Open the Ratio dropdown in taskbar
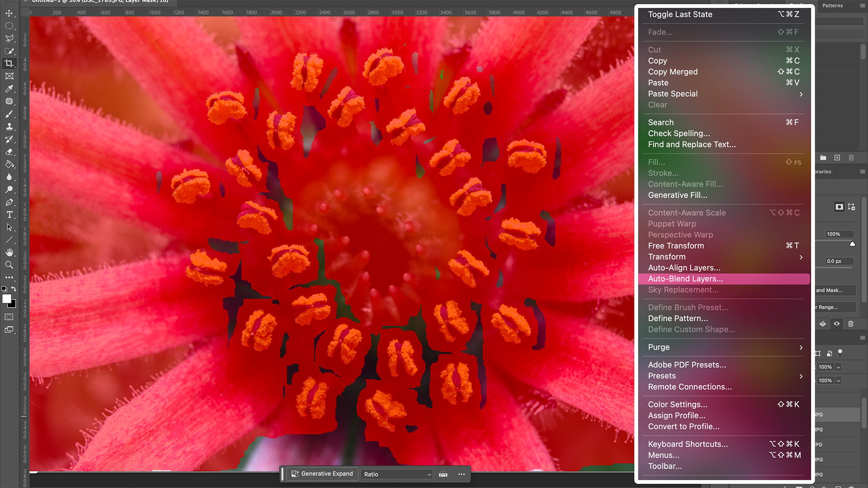This screenshot has width=868, height=488. (397, 474)
